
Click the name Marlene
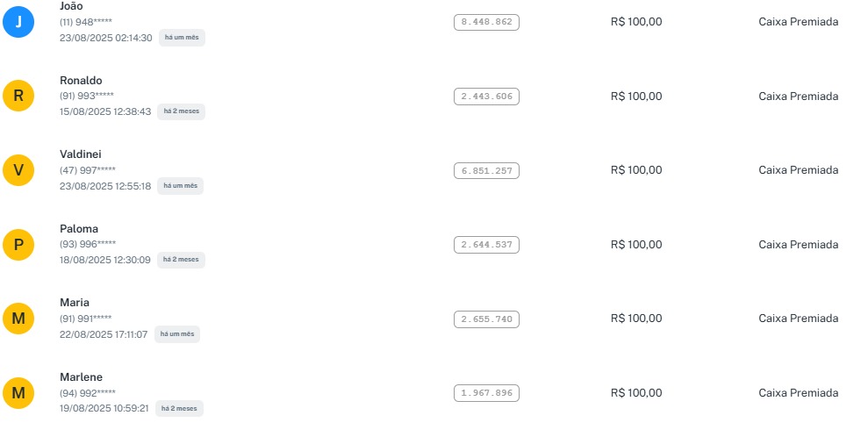[x=81, y=377]
